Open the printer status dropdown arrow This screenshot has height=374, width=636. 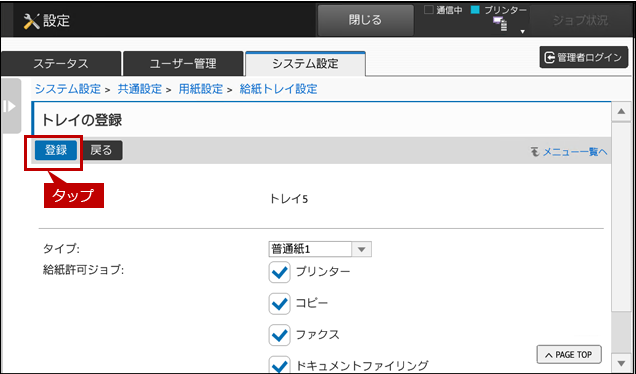(522, 32)
